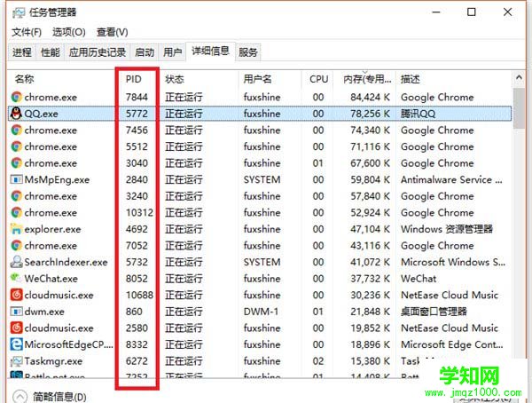Click the chrome icon in PID 3040 row
This screenshot has height=403, width=532.
(x=16, y=163)
